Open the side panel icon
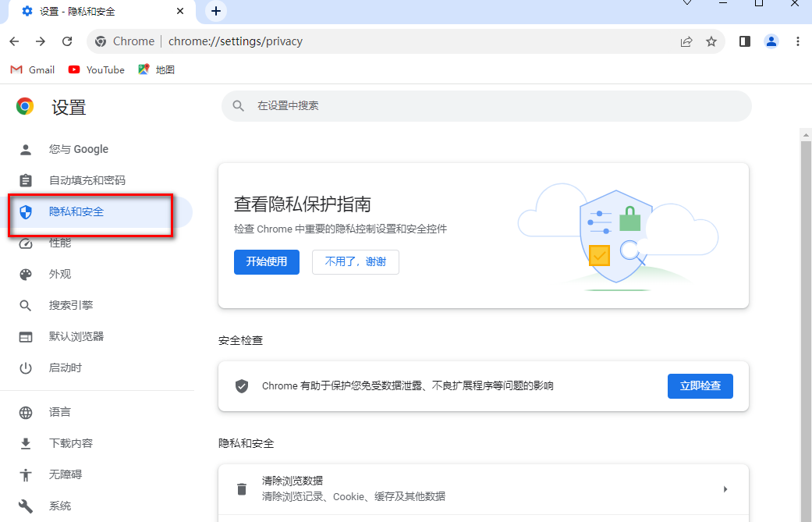The image size is (812, 522). click(x=745, y=41)
